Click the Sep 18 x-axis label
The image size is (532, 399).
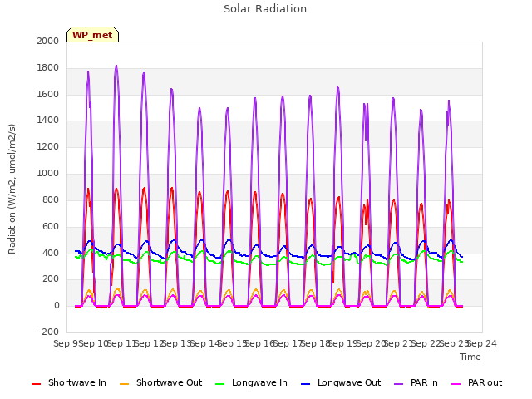316,343
